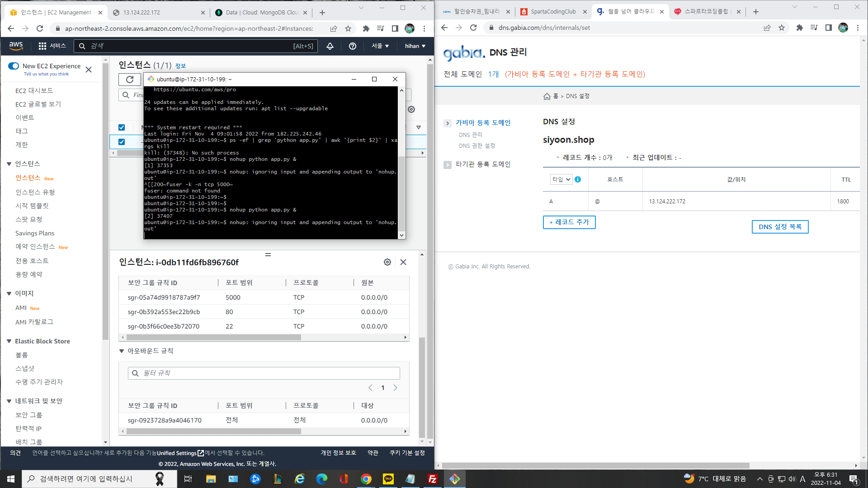
Task: Collapse the Elastic Block Store section
Action: (x=9, y=341)
